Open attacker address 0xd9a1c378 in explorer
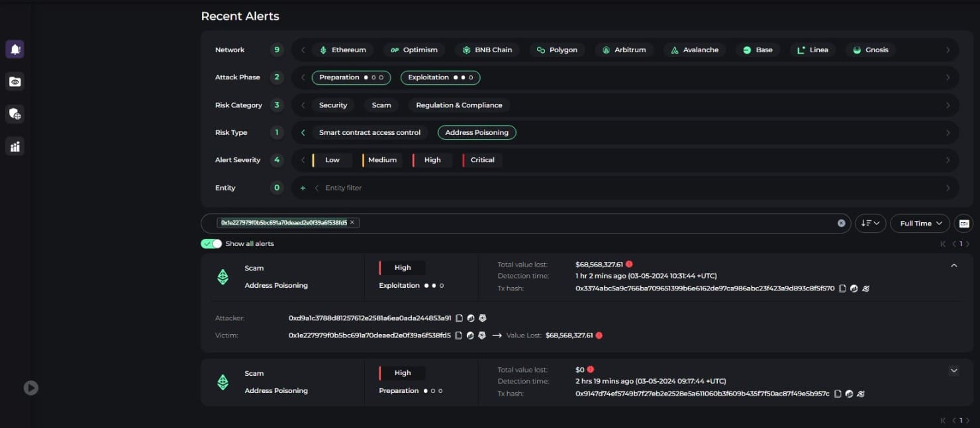The height and width of the screenshot is (428, 980). pos(471,318)
